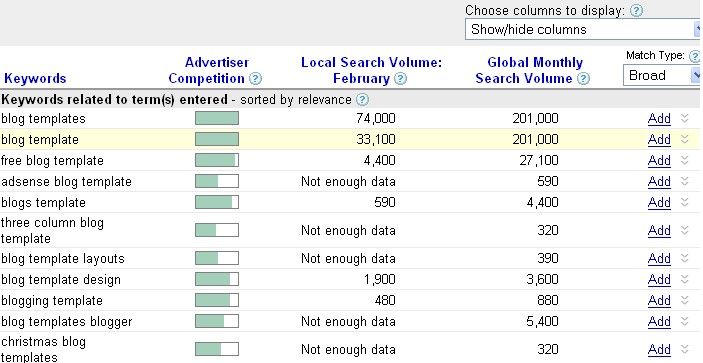Click 'Keywords related to term(s) entered' heading
Image resolution: width=703 pixels, height=363 pixels.
(x=114, y=99)
